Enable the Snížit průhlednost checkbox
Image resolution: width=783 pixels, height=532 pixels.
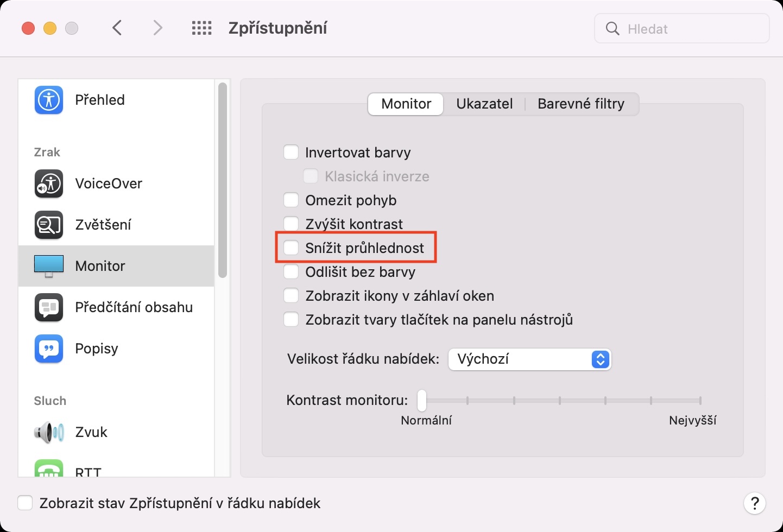click(292, 248)
